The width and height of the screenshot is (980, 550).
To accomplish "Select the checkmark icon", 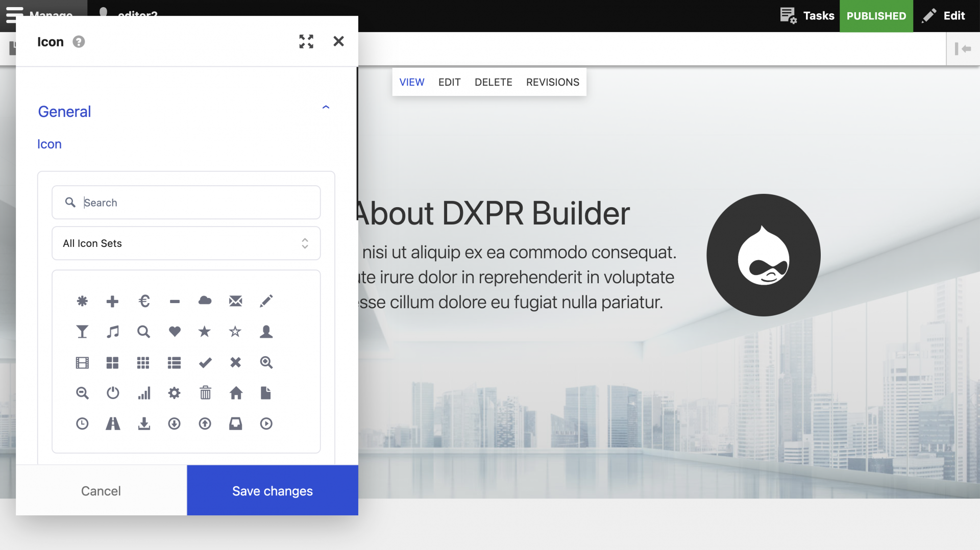I will click(205, 363).
